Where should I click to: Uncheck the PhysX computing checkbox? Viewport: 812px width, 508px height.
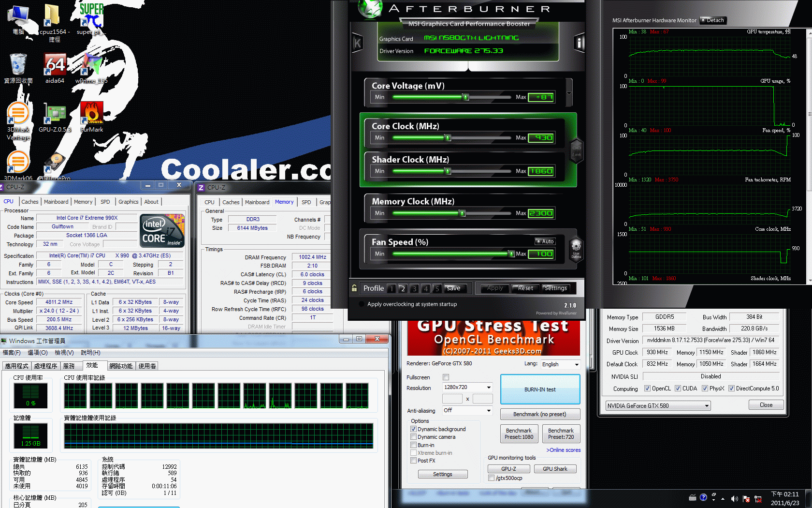click(x=705, y=388)
